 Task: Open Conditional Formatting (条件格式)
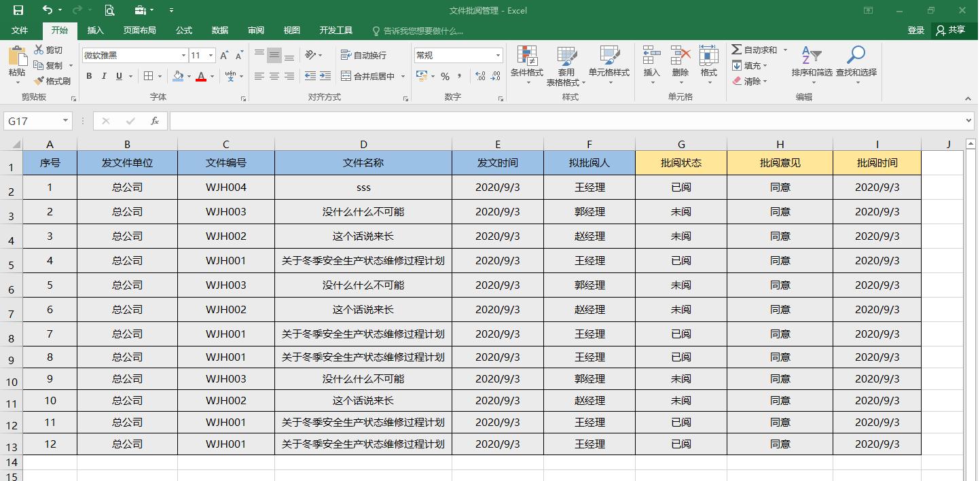527,65
